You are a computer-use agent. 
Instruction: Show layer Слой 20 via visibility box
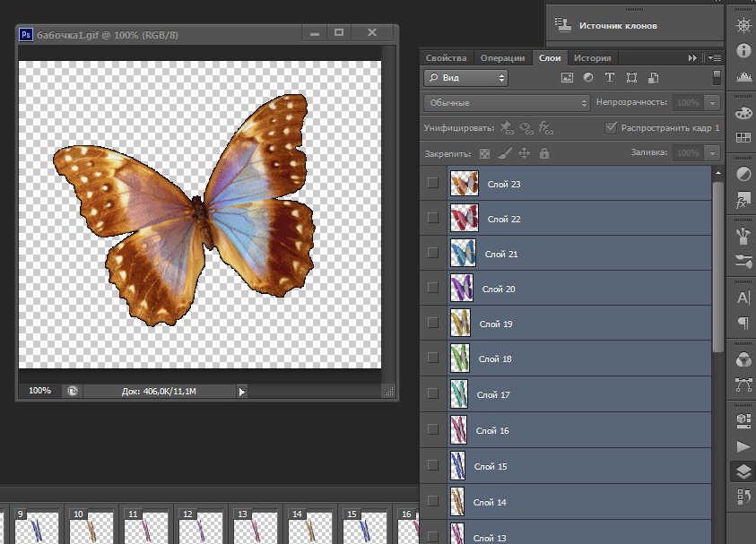click(433, 288)
